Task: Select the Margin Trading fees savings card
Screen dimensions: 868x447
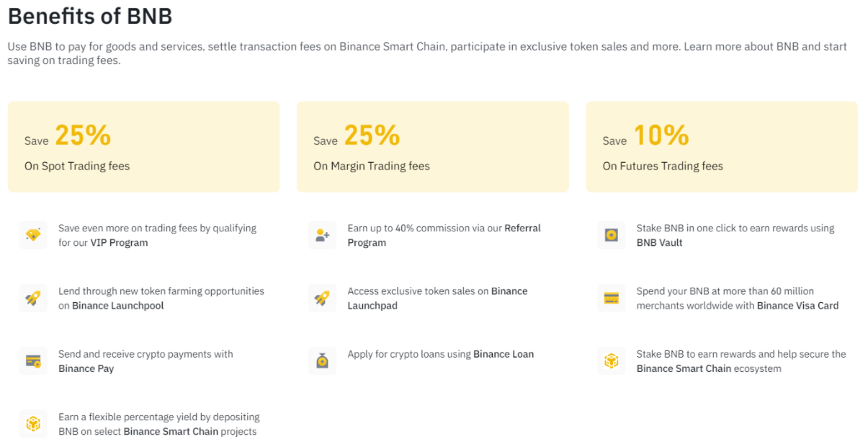Action: pyautogui.click(x=432, y=147)
